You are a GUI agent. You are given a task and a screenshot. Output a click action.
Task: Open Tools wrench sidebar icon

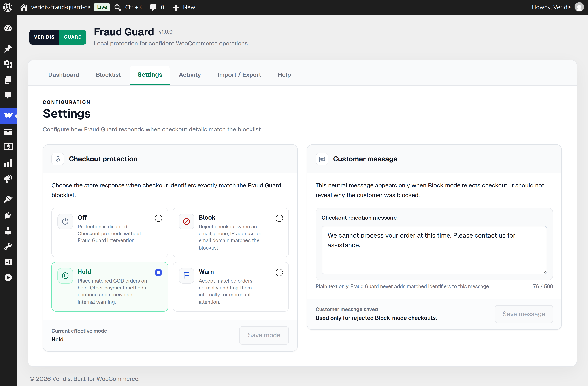(x=8, y=246)
